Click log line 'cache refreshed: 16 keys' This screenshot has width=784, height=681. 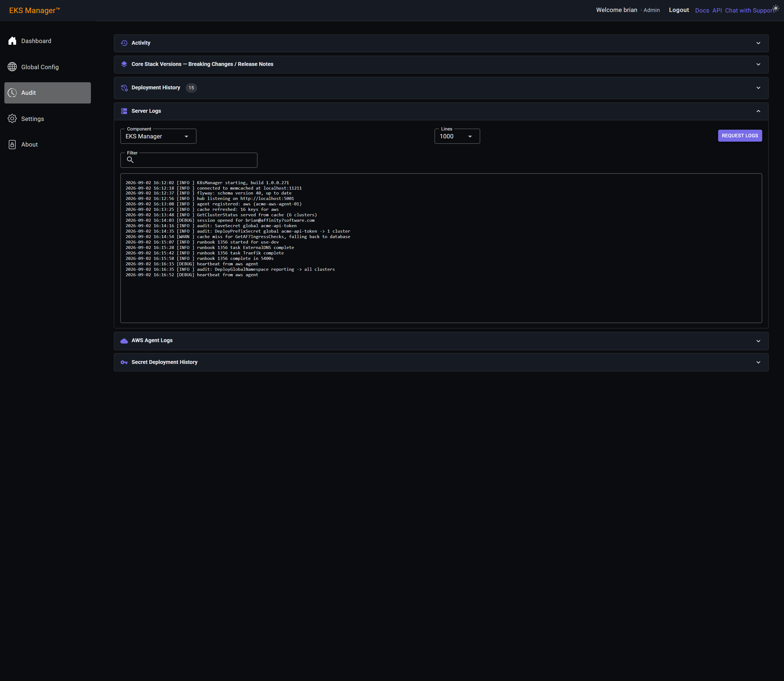pyautogui.click(x=202, y=209)
